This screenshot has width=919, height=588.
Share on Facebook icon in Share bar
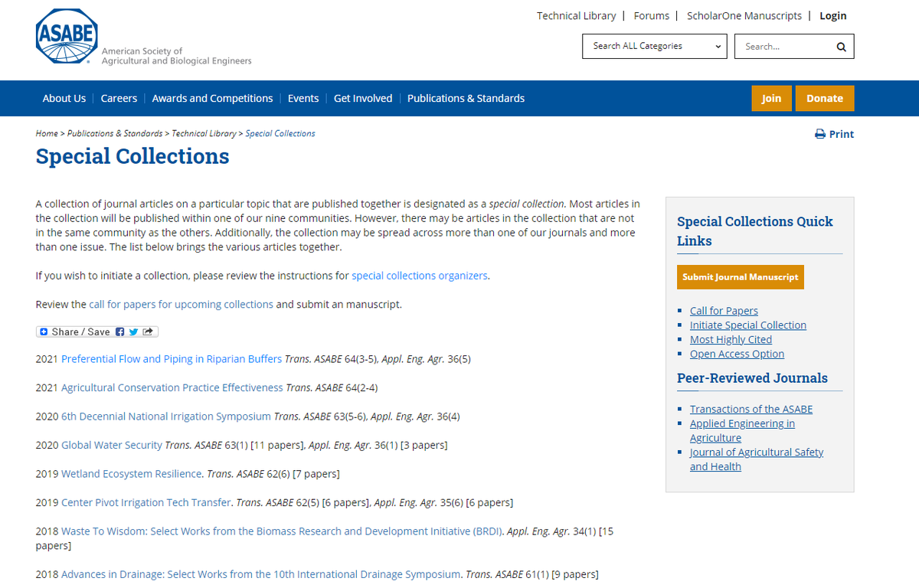point(120,332)
